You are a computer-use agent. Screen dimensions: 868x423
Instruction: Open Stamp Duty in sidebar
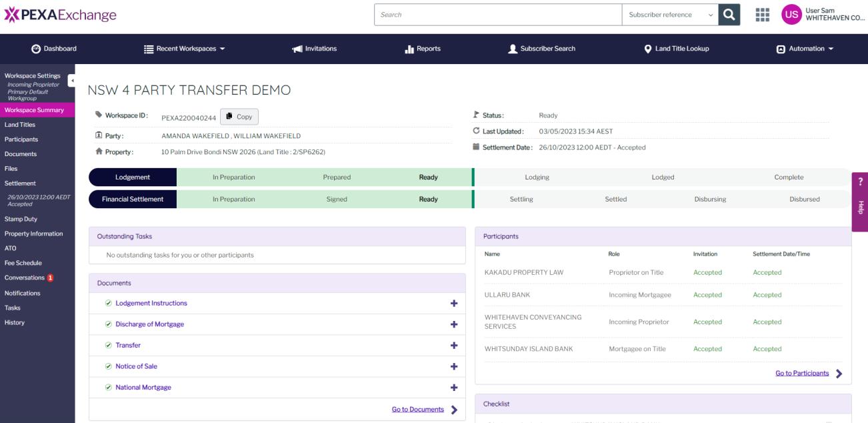coord(21,219)
